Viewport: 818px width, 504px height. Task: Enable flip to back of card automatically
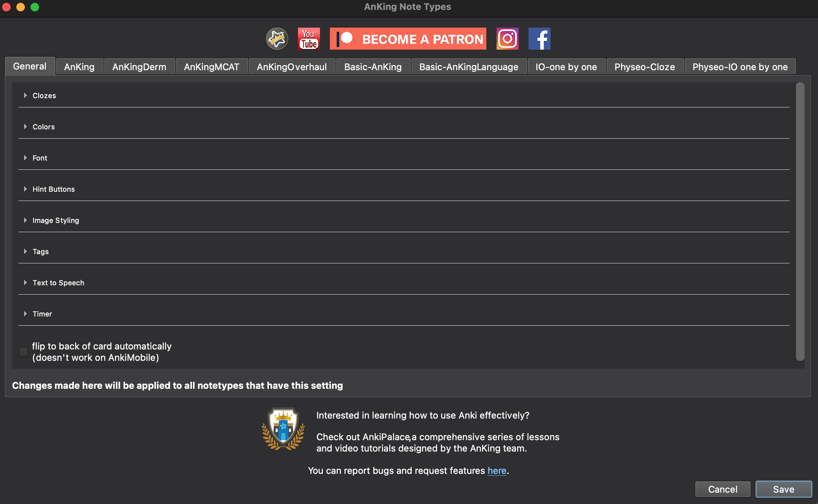click(x=23, y=352)
